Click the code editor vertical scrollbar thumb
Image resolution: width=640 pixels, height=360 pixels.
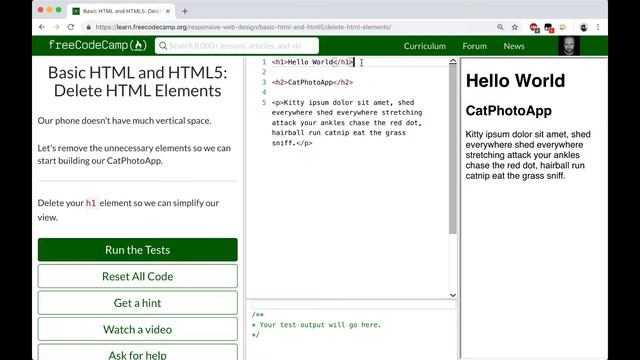[453, 149]
